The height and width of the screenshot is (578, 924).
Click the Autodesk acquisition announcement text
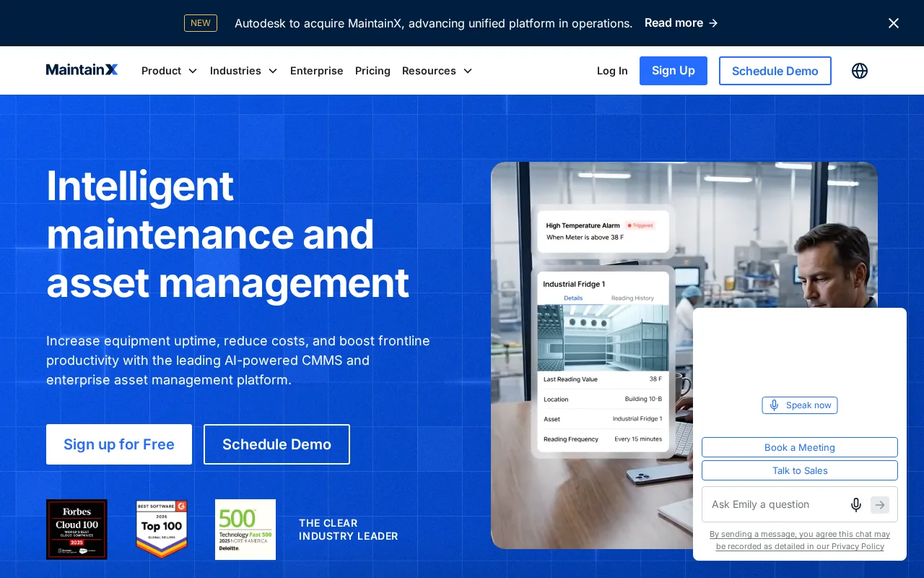[x=433, y=23]
